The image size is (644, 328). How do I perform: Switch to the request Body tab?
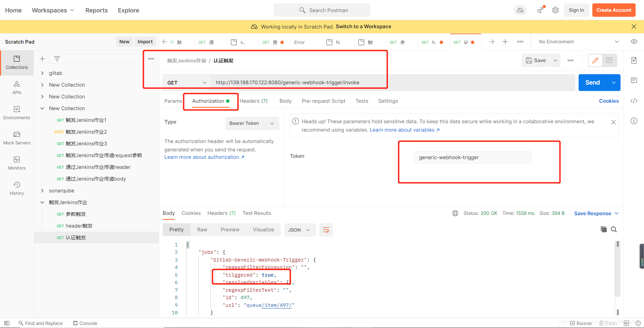coord(285,101)
